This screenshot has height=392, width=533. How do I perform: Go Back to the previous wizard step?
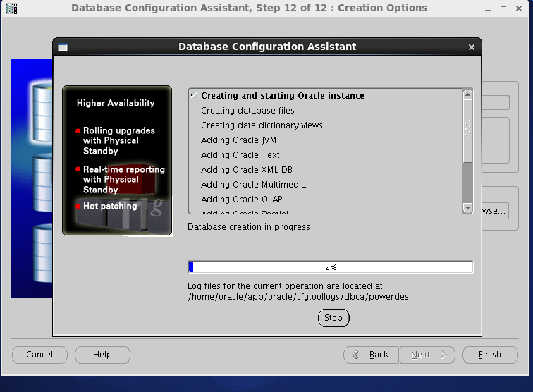tap(371, 355)
